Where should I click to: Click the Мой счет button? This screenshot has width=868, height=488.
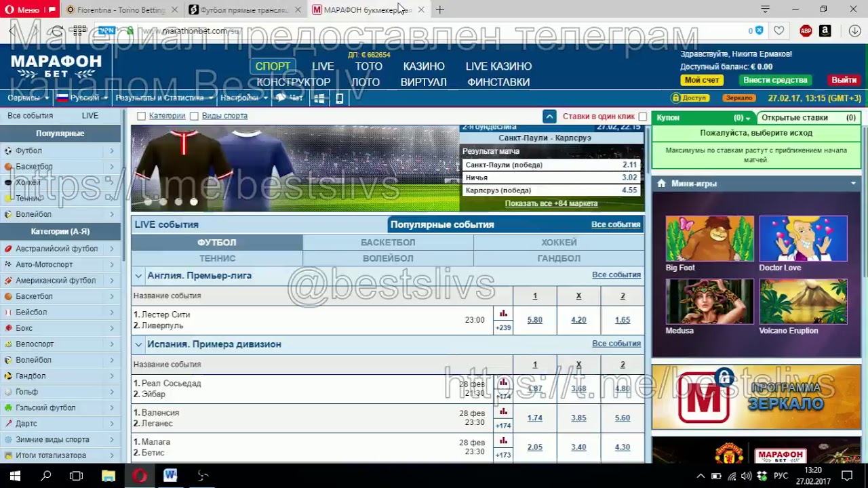click(x=701, y=80)
